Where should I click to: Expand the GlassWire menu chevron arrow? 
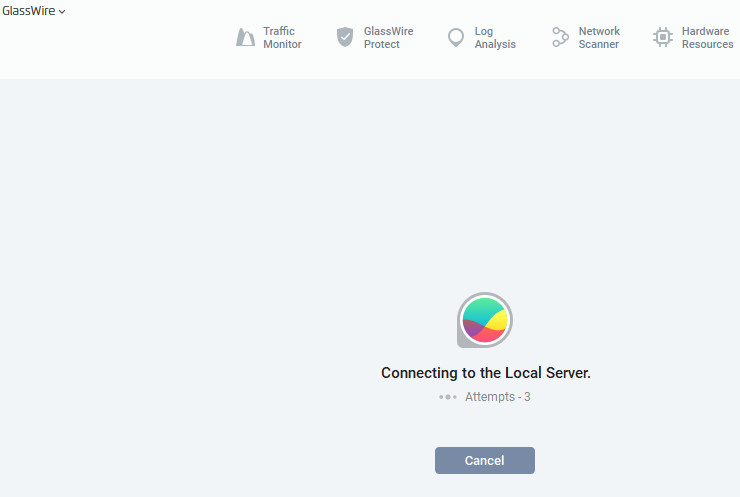pos(62,12)
